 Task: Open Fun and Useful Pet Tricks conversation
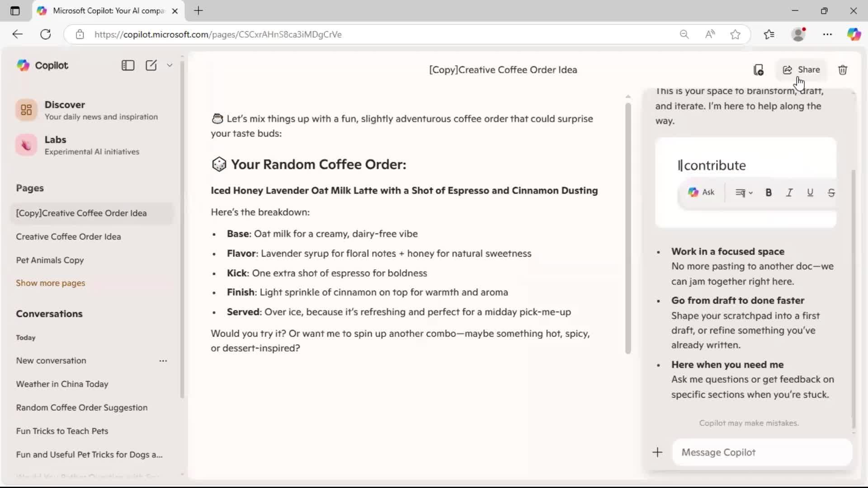89,455
